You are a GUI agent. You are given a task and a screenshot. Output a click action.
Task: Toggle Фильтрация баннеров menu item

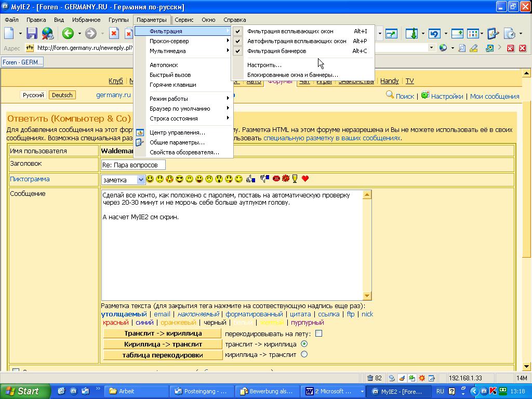click(x=302, y=51)
